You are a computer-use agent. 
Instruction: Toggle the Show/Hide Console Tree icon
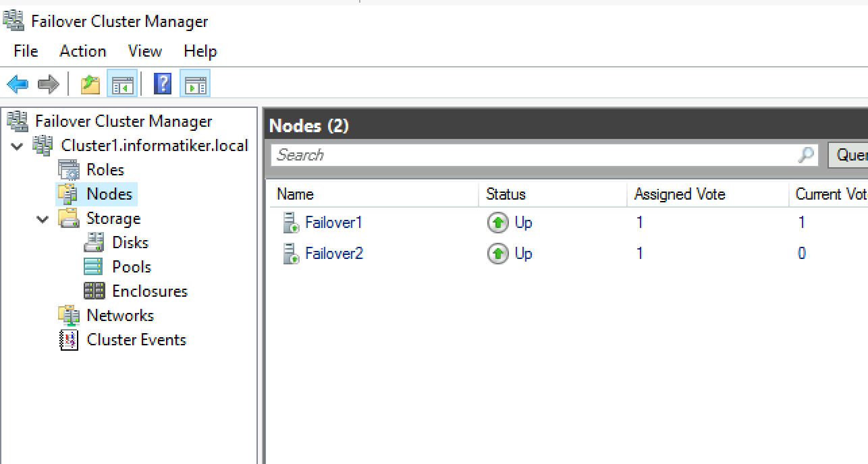pos(123,84)
